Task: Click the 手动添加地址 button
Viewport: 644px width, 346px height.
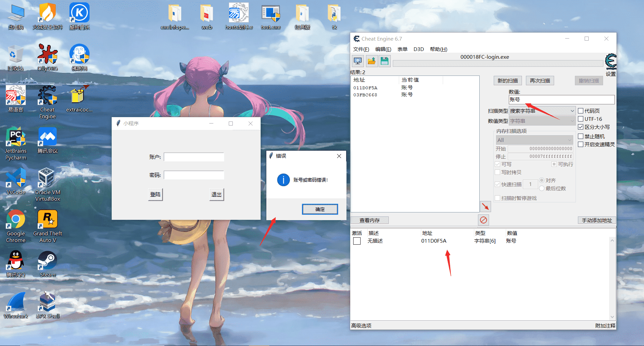Action: coord(597,220)
